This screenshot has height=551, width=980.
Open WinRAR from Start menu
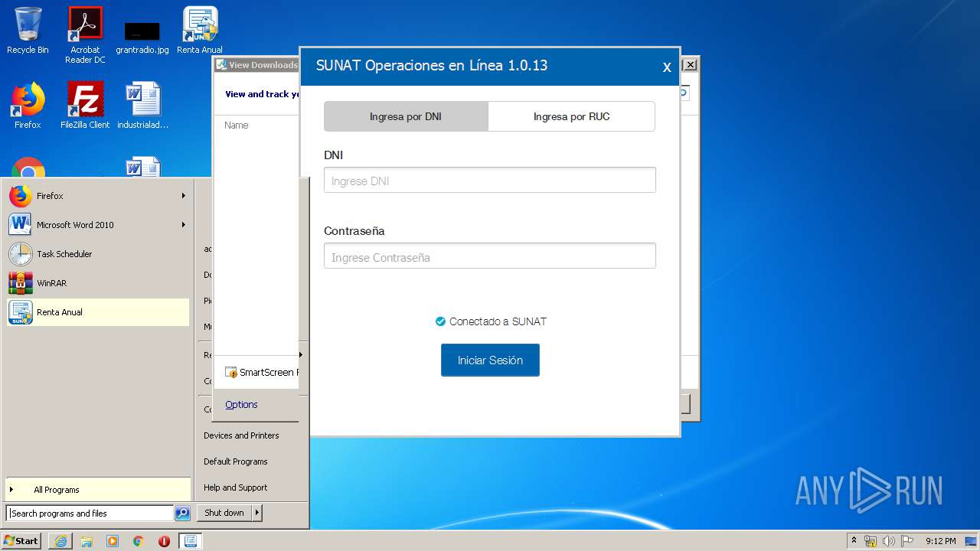[x=98, y=283]
